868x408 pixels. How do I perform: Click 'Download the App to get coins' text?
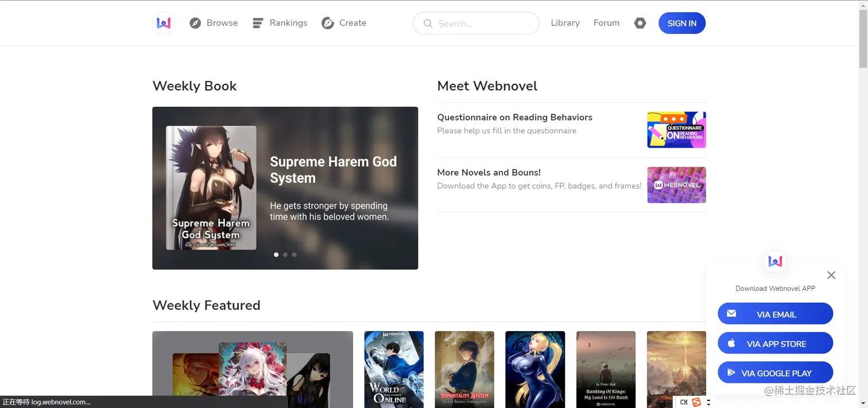click(540, 186)
